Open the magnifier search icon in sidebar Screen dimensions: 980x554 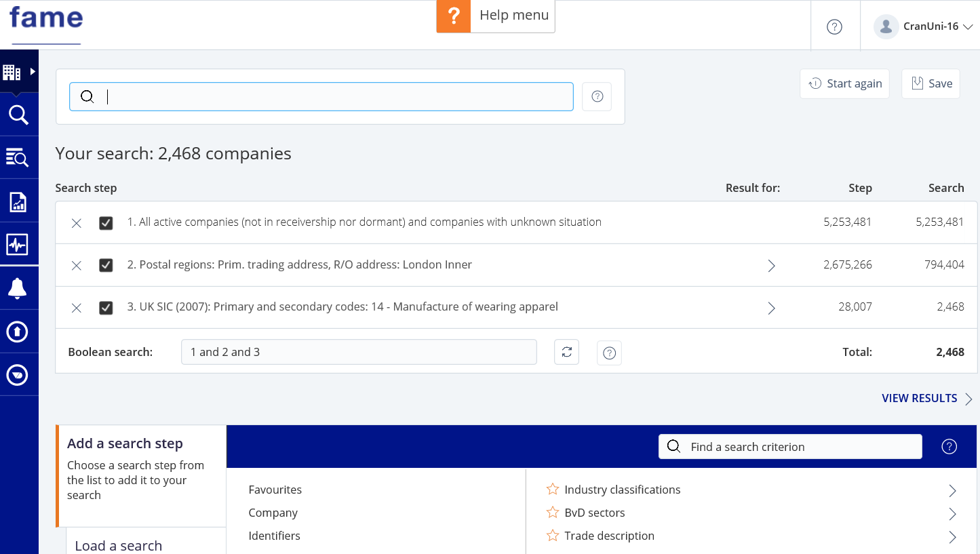[18, 115]
